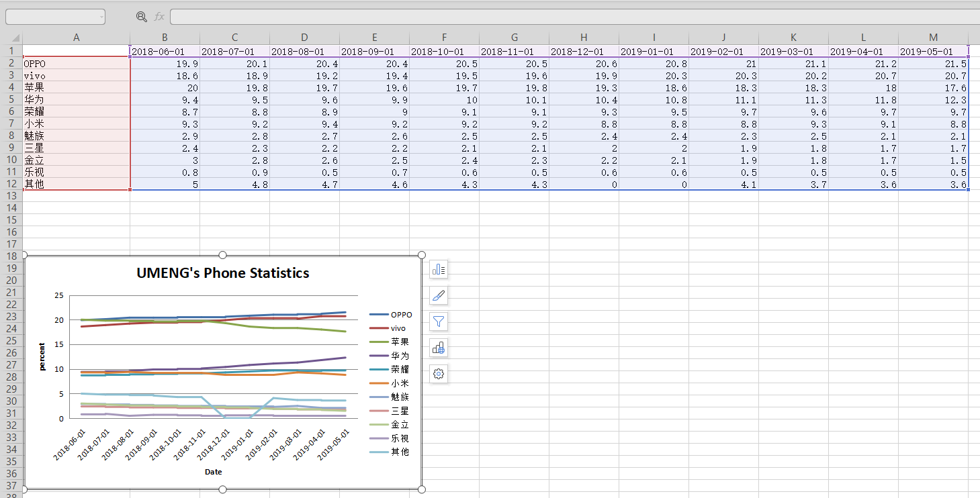Click OPPO entry in chart legend
The height and width of the screenshot is (498, 980).
pyautogui.click(x=391, y=315)
